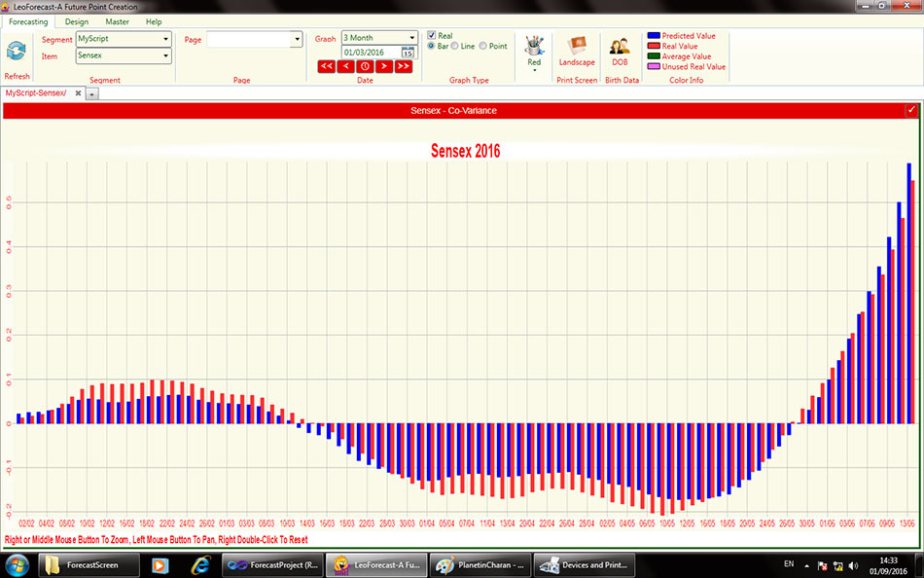Click the clock reset date button
This screenshot has width=924, height=578.
tap(365, 66)
